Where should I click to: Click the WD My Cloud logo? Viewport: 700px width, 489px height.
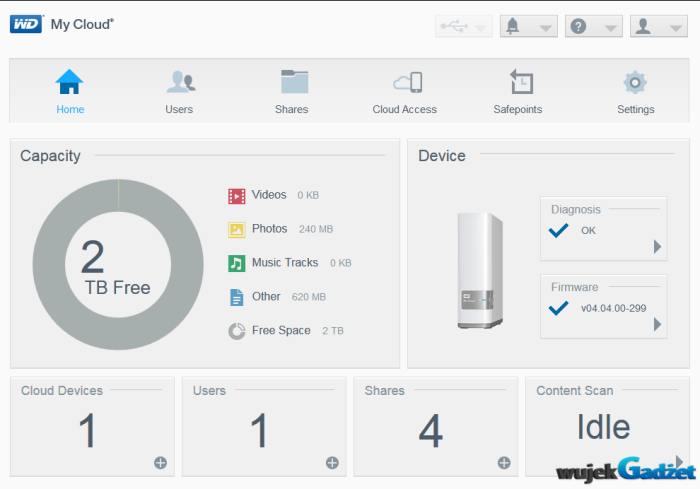point(62,24)
